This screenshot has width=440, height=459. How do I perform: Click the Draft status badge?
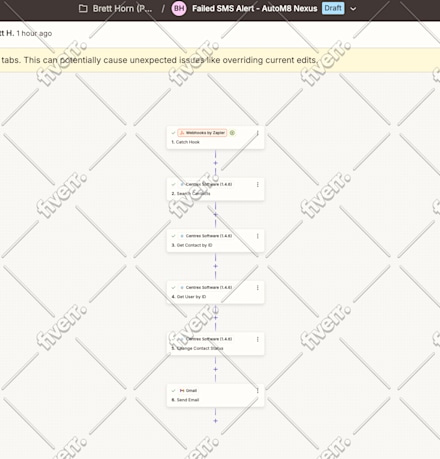pyautogui.click(x=333, y=8)
